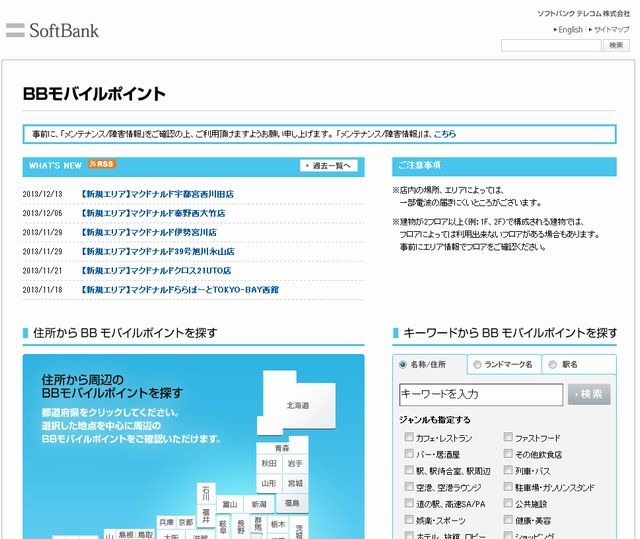640x539 pixels.
Task: Open the English version link
Action: pos(568,29)
